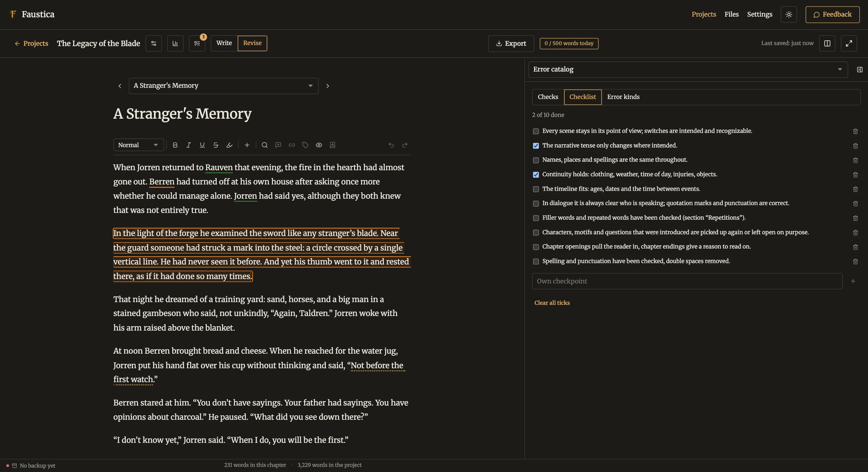Switch to the Checks tab

pos(548,97)
